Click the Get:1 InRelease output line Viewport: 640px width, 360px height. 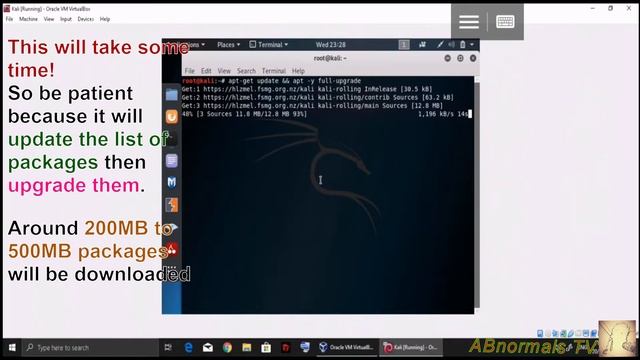(307, 89)
